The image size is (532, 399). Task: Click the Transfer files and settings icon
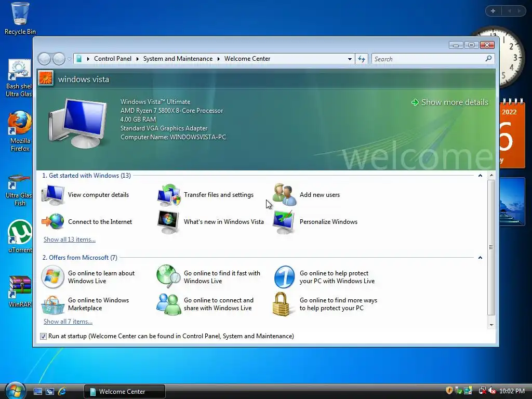pos(169,195)
